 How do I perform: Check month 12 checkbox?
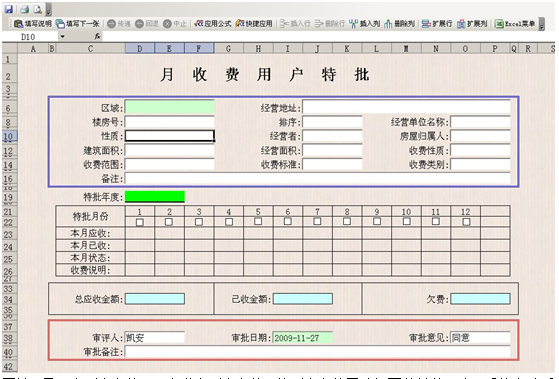click(466, 222)
